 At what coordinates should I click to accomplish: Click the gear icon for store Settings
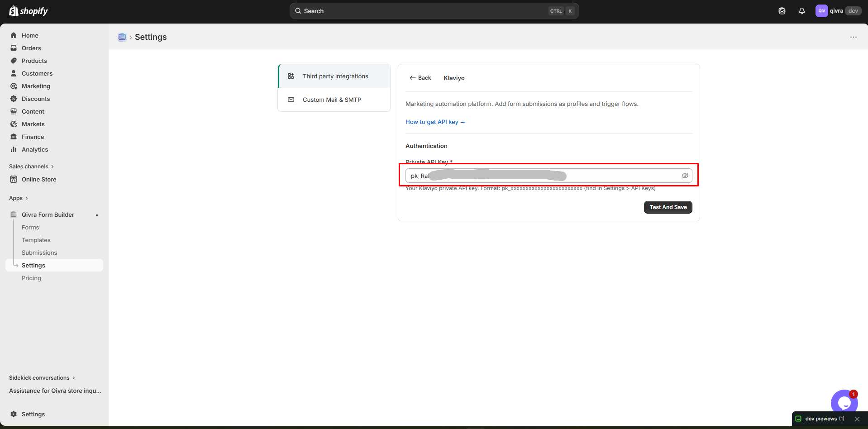(x=14, y=414)
